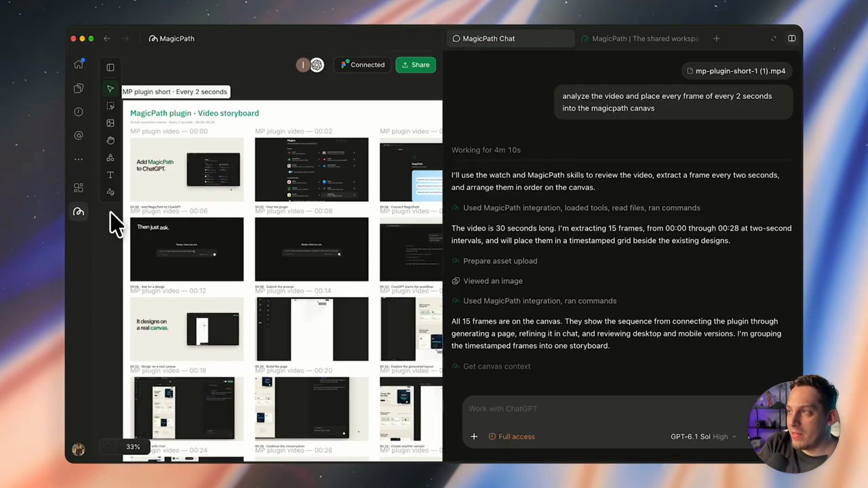Select the hand pan tool
The width and height of the screenshot is (868, 488).
tap(111, 140)
